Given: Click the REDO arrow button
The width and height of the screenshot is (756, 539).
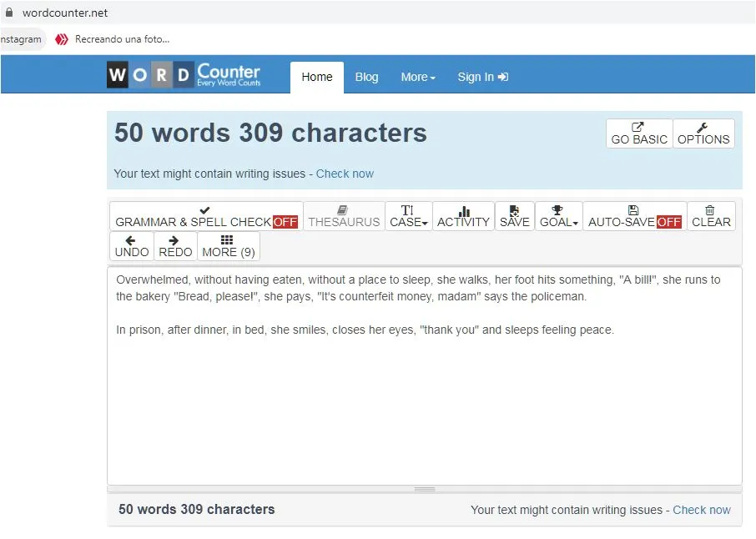Looking at the screenshot, I should [175, 246].
